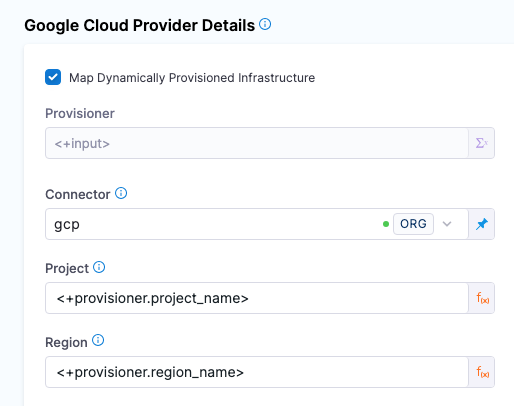The height and width of the screenshot is (406, 514).
Task: Expand the Connector dropdown chevron
Action: [447, 224]
